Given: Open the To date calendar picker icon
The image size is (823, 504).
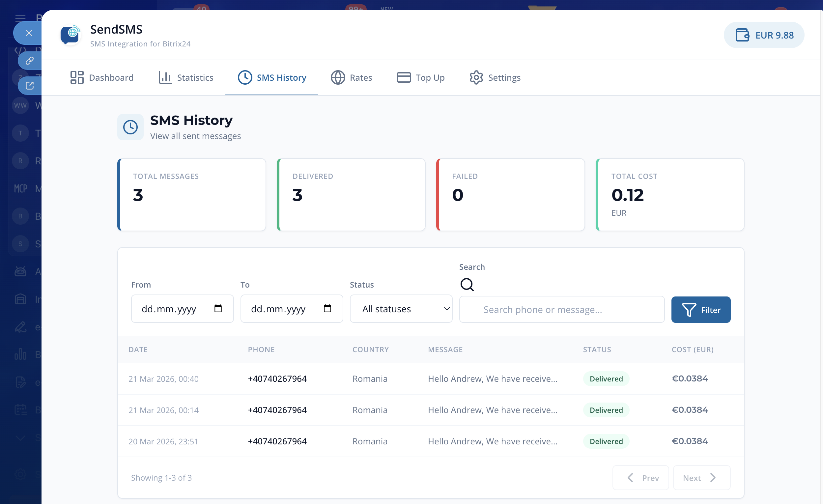Looking at the screenshot, I should [327, 308].
